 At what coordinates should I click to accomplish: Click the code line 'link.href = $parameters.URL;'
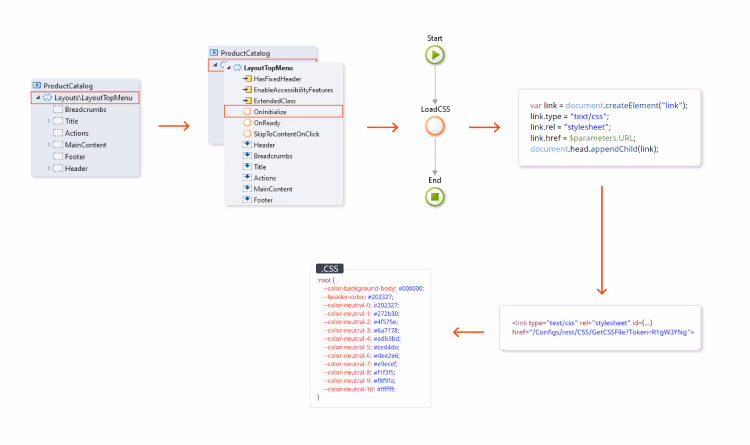[583, 138]
